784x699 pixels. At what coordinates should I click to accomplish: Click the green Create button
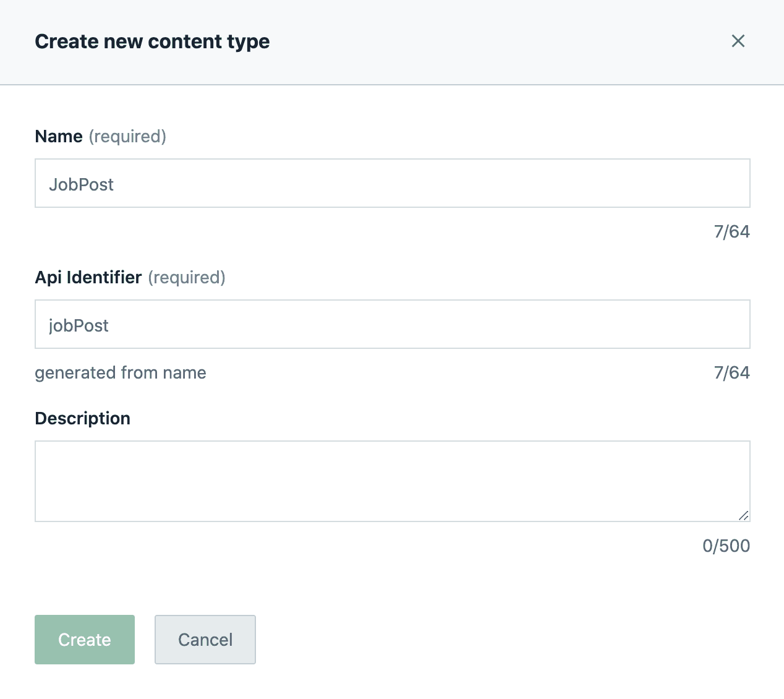click(x=85, y=640)
